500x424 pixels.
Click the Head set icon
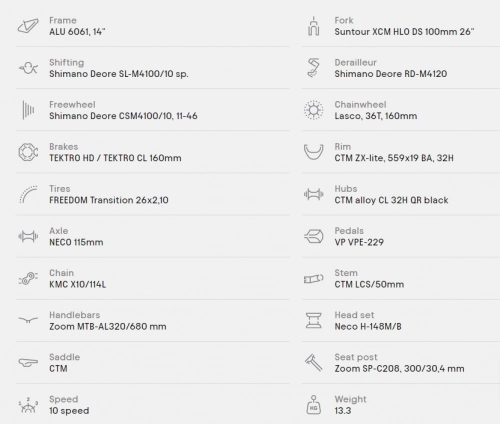pyautogui.click(x=313, y=321)
